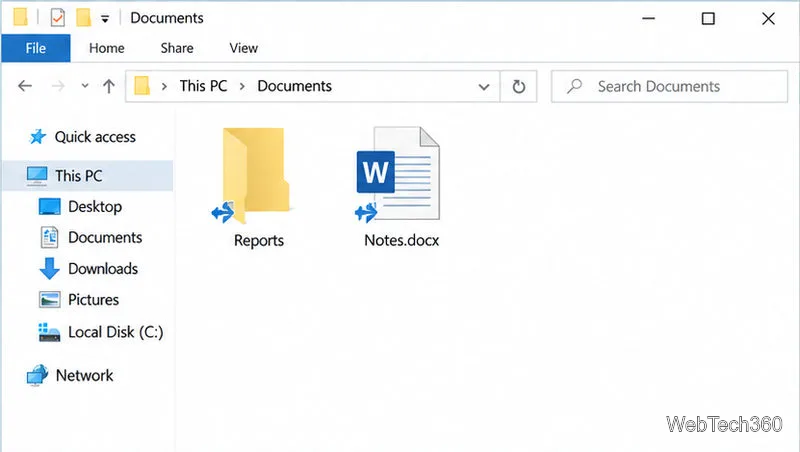Image resolution: width=800 pixels, height=452 pixels.
Task: Click the sync arrows overlay on Reports folder
Action: point(223,212)
